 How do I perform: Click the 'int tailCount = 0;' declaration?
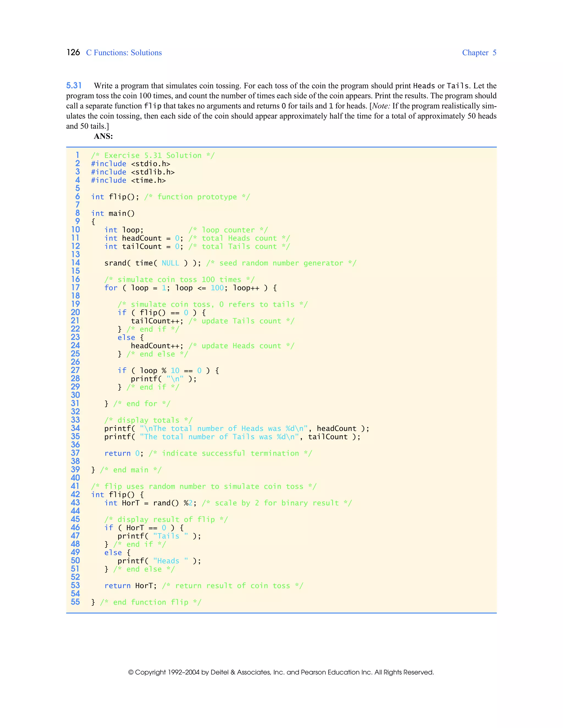(x=144, y=247)
